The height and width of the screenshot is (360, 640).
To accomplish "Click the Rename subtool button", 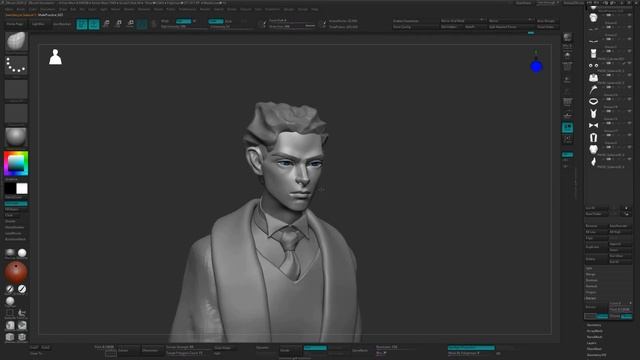I will pos(596,226).
